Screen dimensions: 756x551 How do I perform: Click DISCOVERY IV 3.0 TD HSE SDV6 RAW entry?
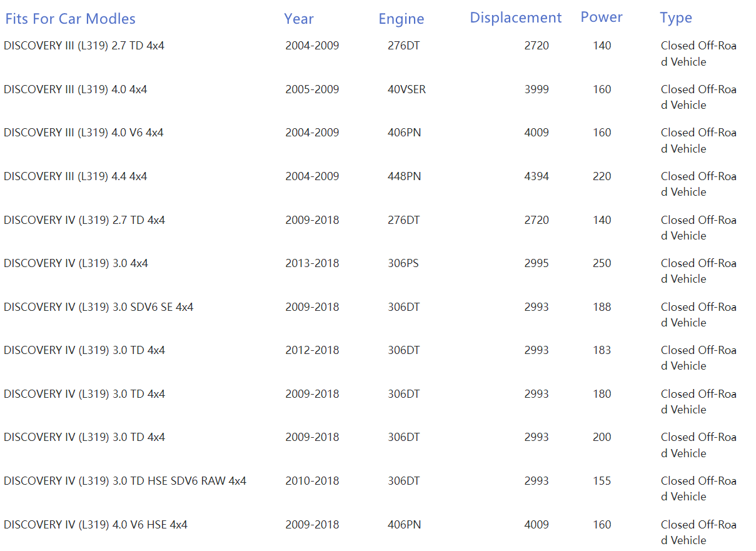(x=124, y=481)
